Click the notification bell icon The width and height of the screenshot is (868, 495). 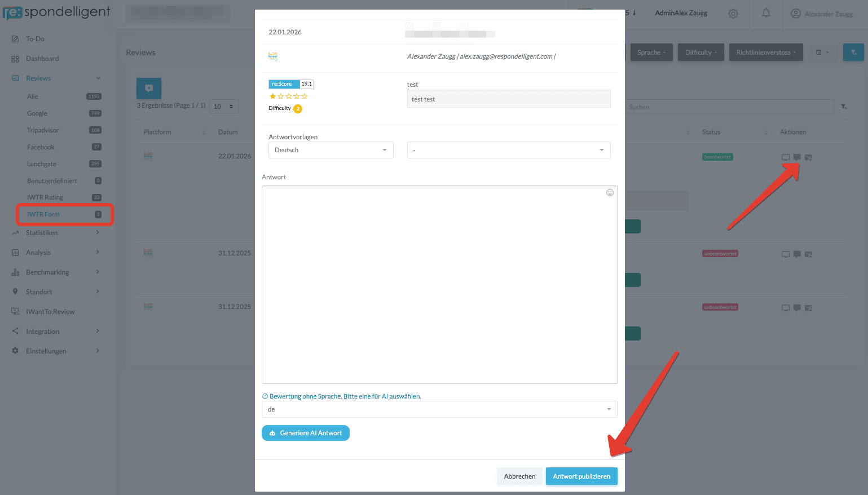pyautogui.click(x=766, y=13)
